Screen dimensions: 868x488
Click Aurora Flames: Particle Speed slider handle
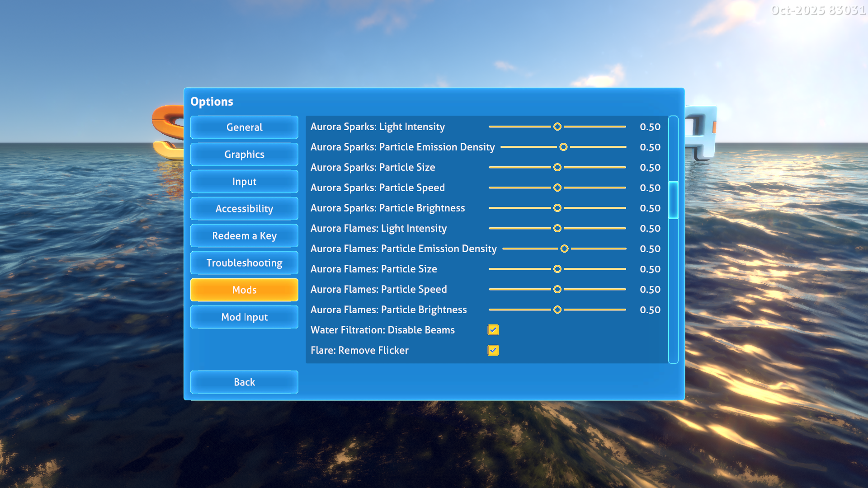(557, 289)
